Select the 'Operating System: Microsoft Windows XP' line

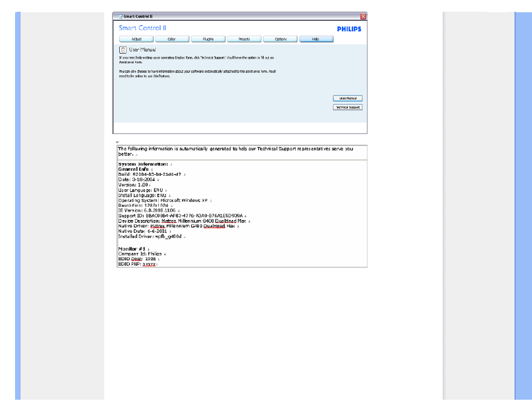(163, 200)
